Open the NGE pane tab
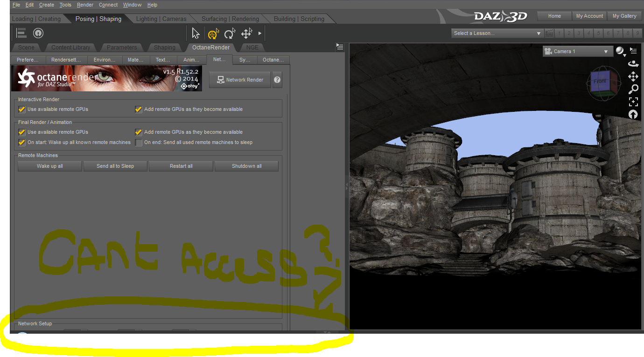 point(252,47)
